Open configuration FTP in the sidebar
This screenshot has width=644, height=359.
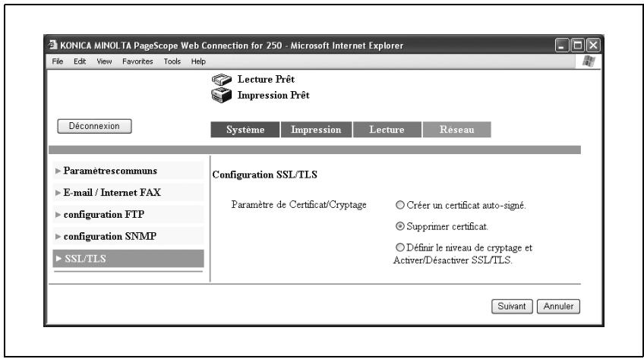coord(128,214)
